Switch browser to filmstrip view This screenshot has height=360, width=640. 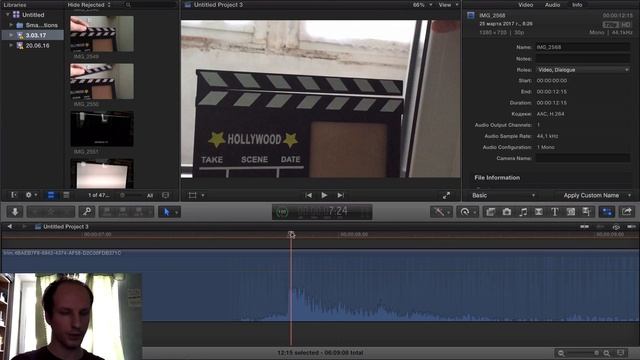click(51, 195)
